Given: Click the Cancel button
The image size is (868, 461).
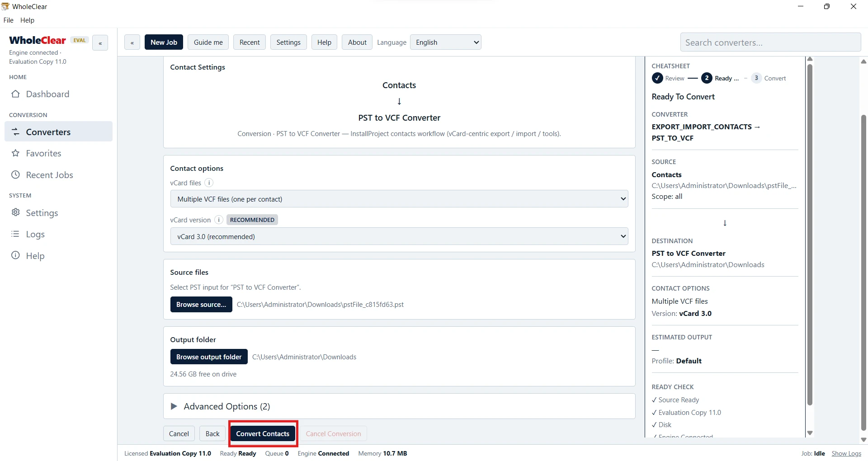Looking at the screenshot, I should [x=179, y=434].
